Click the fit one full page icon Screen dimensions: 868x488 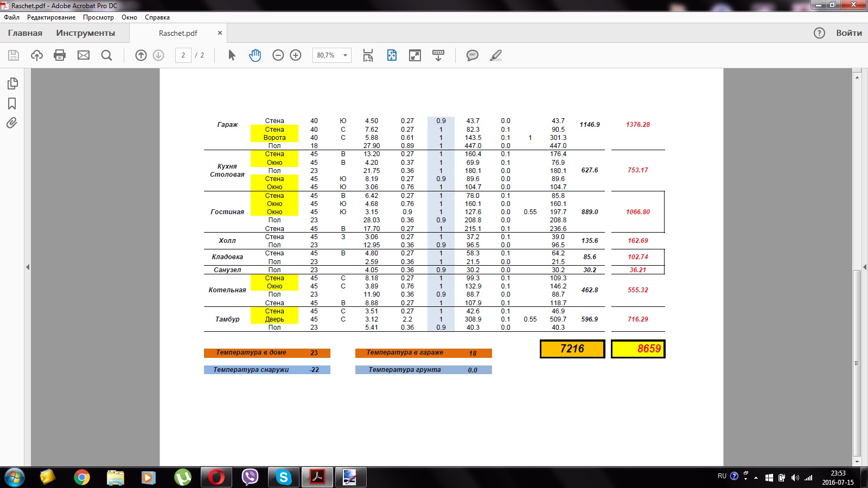pos(392,55)
